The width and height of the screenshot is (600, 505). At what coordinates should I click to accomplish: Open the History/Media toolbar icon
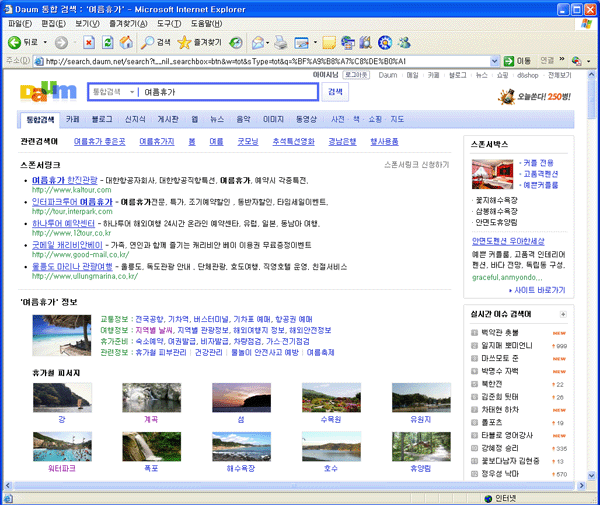click(x=236, y=42)
